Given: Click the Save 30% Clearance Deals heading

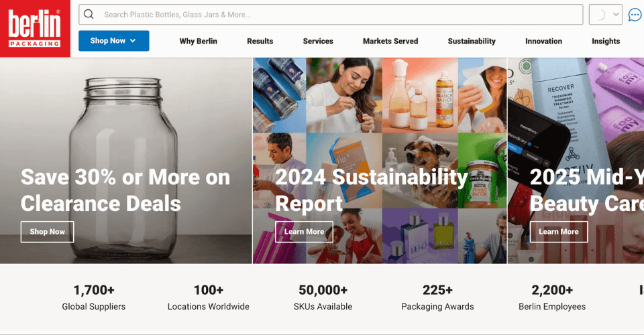Looking at the screenshot, I should (x=125, y=190).
